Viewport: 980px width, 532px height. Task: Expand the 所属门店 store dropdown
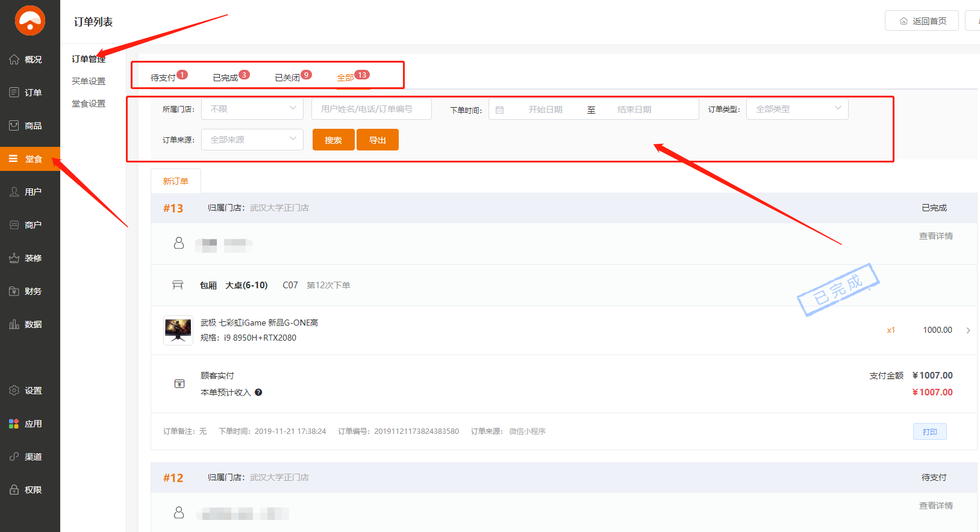click(252, 109)
